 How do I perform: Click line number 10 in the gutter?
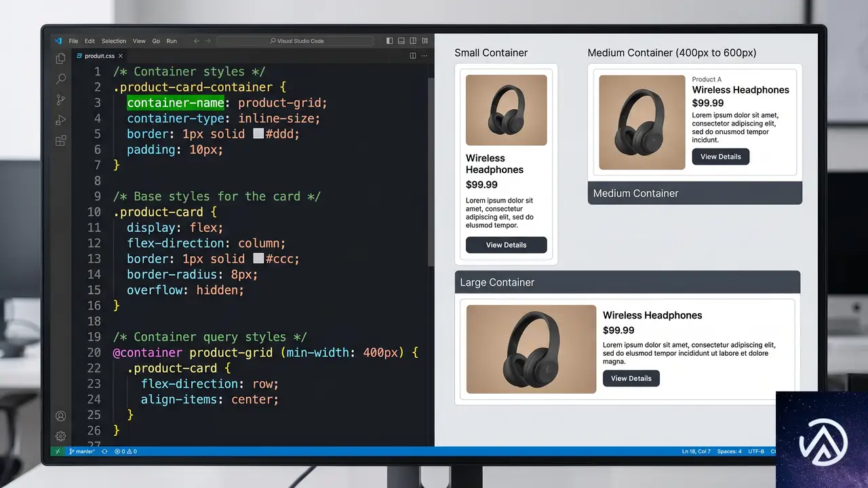94,211
